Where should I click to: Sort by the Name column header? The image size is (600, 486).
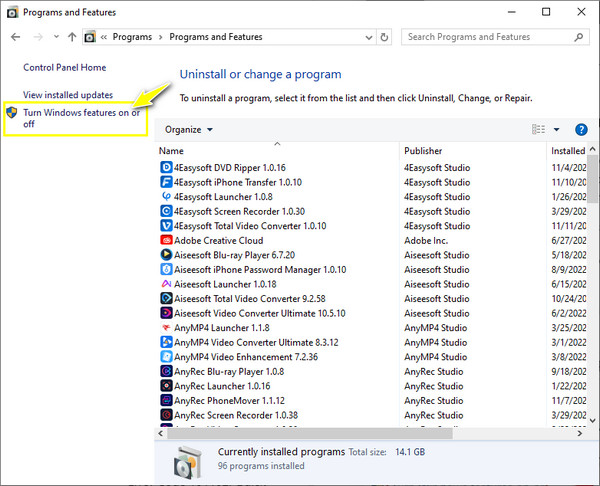tap(277, 150)
